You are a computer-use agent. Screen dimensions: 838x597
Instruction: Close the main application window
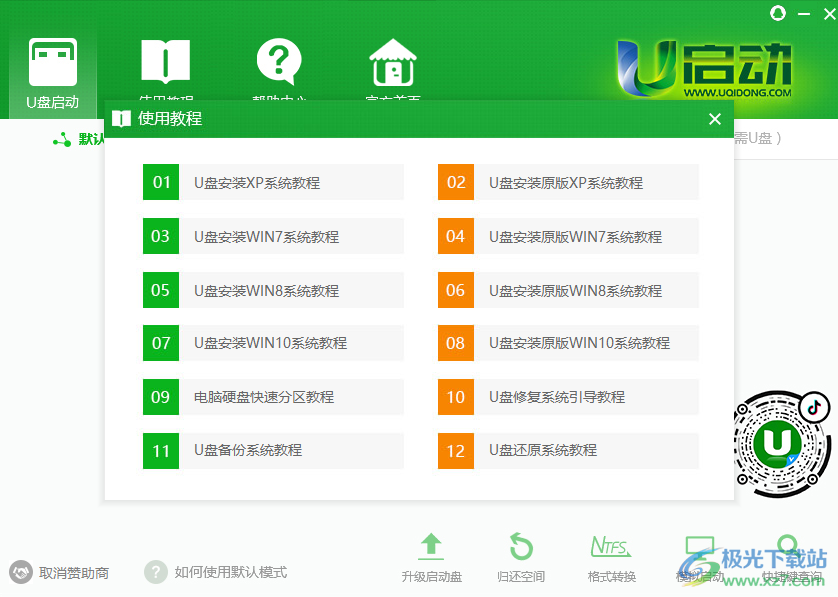[x=829, y=14]
